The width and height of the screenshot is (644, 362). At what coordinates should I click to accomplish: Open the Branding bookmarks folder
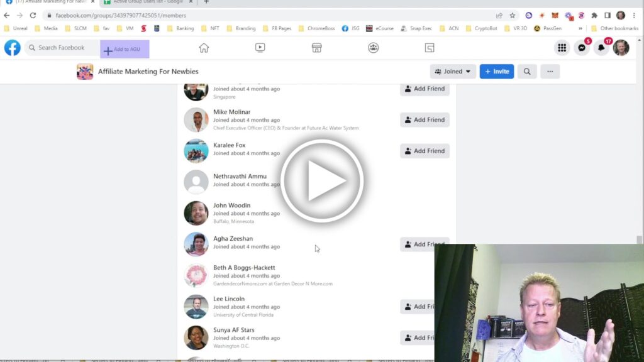point(241,29)
